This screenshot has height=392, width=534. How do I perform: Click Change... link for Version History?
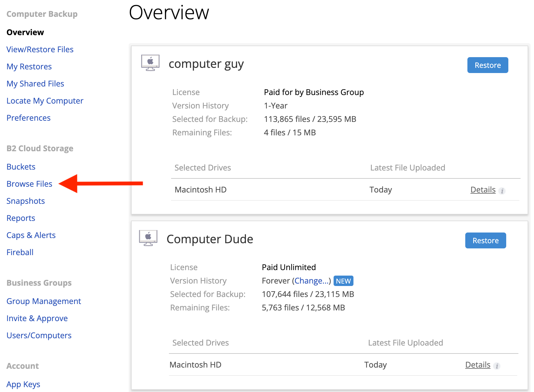point(312,281)
